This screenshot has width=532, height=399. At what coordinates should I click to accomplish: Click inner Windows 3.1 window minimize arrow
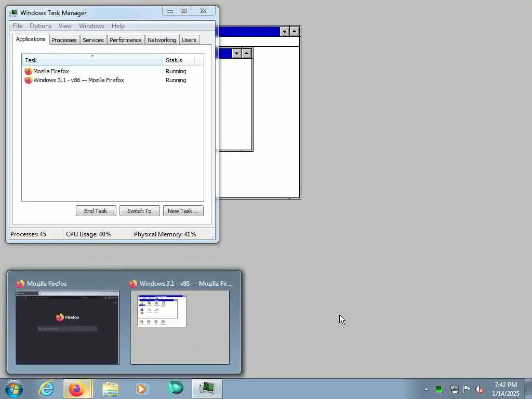(x=236, y=54)
